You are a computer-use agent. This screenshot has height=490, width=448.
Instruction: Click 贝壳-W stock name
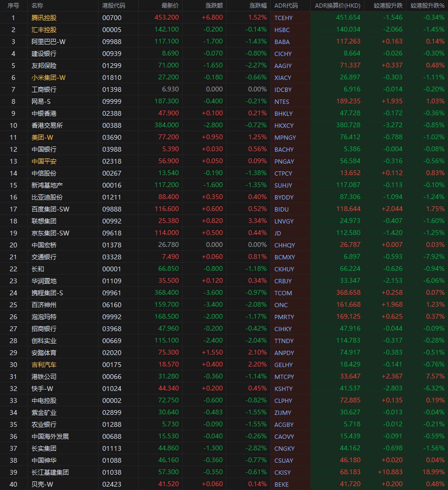pyautogui.click(x=42, y=484)
